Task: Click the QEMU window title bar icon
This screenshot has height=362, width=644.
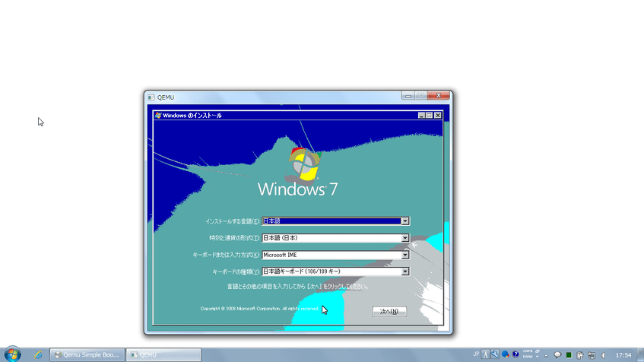Action: pos(151,97)
